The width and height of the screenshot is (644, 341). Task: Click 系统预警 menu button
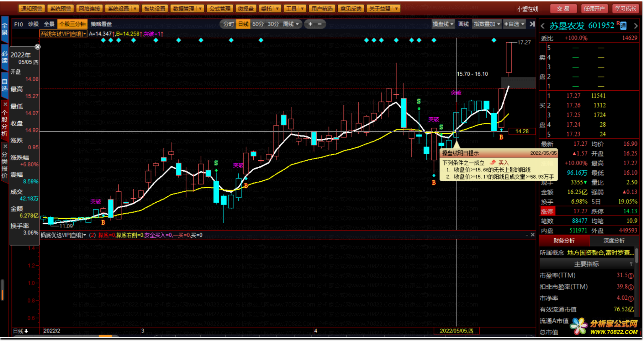click(x=60, y=9)
